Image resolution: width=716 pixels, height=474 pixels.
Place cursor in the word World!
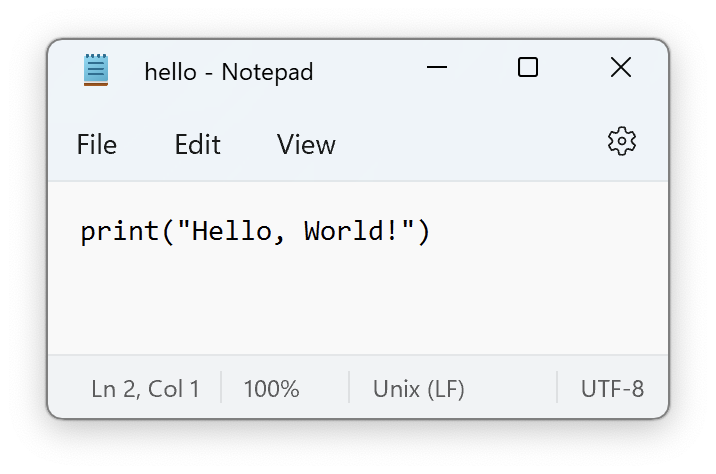(350, 231)
